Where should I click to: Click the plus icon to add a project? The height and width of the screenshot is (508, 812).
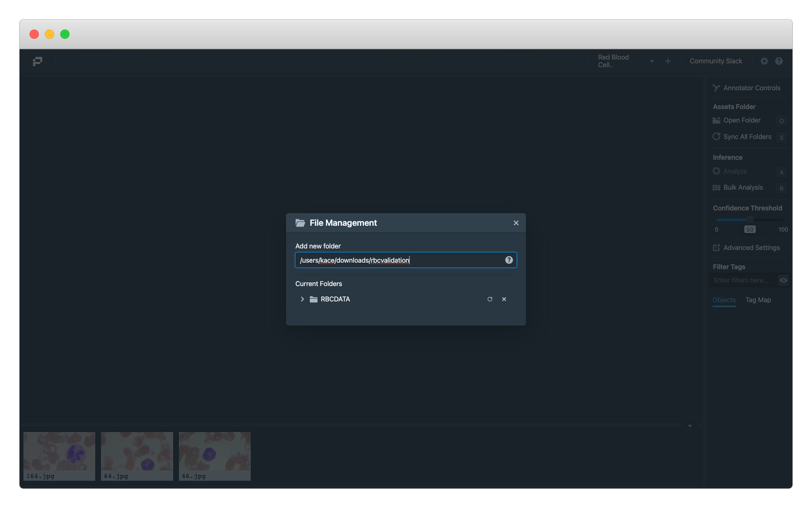click(668, 61)
